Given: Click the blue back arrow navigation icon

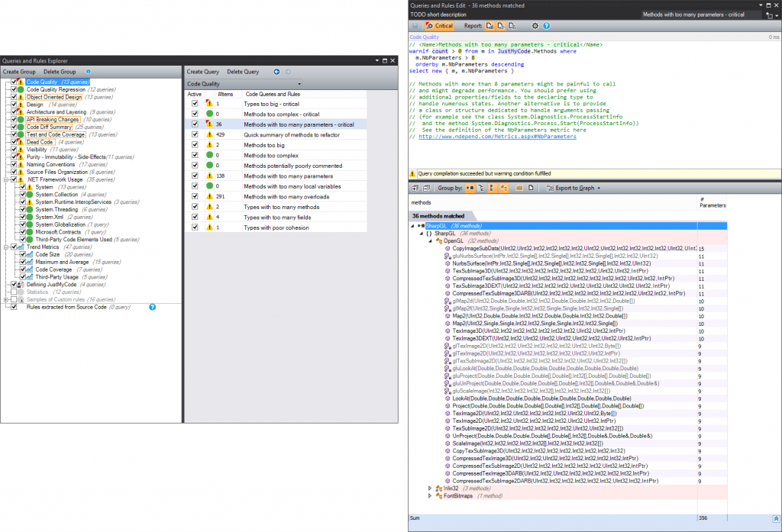Looking at the screenshot, I should click(276, 72).
